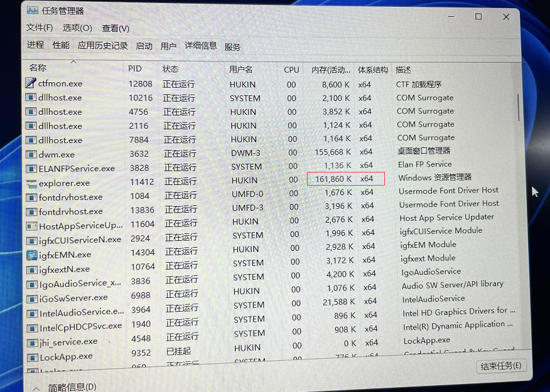The image size is (550, 392).
Task: Click the IntelCpHDCPSvc.exe process icon
Action: point(32,327)
